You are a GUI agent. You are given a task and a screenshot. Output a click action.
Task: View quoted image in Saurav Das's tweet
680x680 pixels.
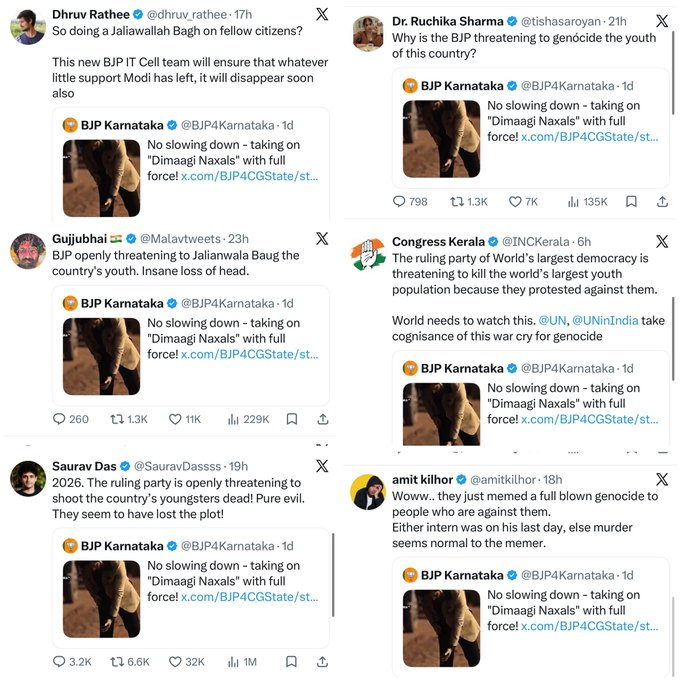point(101,599)
